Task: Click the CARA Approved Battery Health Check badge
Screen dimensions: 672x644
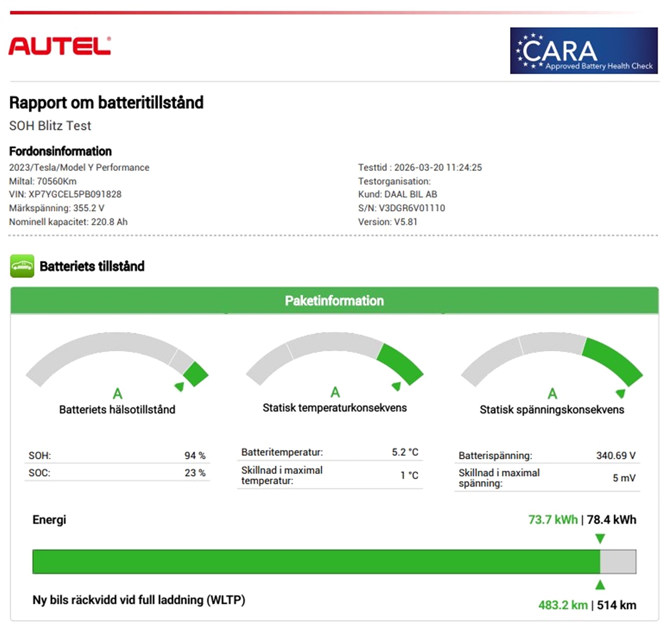Action: click(583, 51)
